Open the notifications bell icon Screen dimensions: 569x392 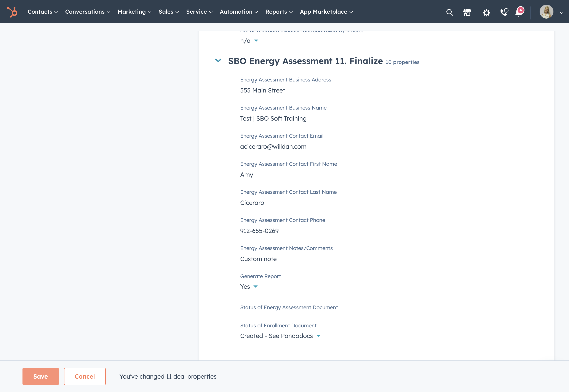pos(519,12)
